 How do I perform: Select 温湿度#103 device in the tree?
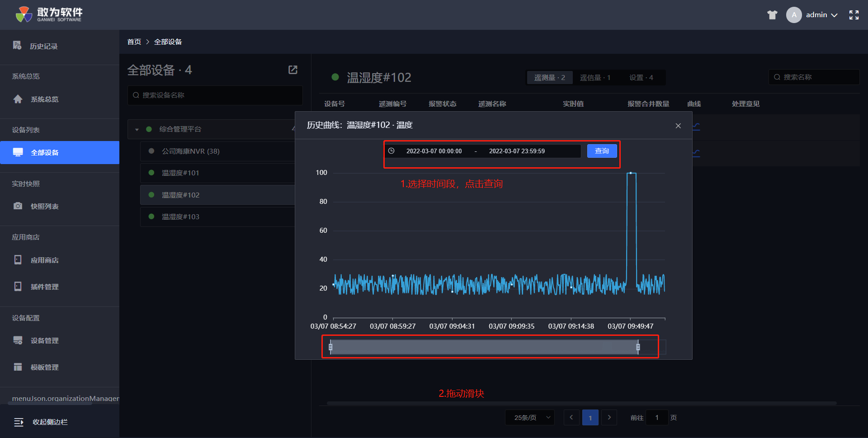[x=181, y=217]
